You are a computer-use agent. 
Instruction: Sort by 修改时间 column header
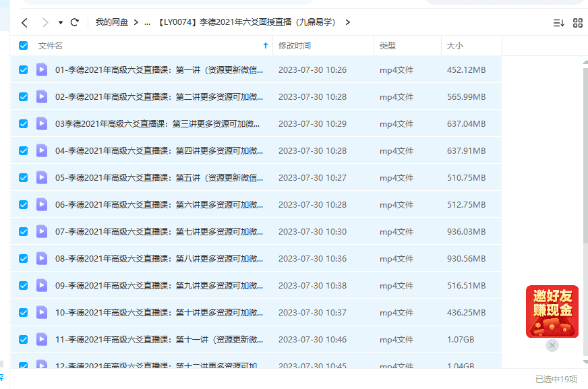(295, 46)
